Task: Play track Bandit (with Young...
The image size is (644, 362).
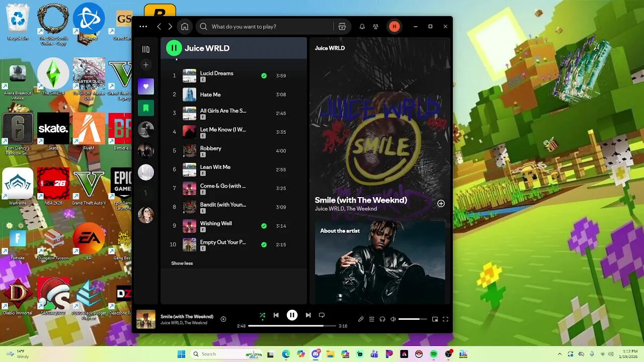Action: point(233,207)
